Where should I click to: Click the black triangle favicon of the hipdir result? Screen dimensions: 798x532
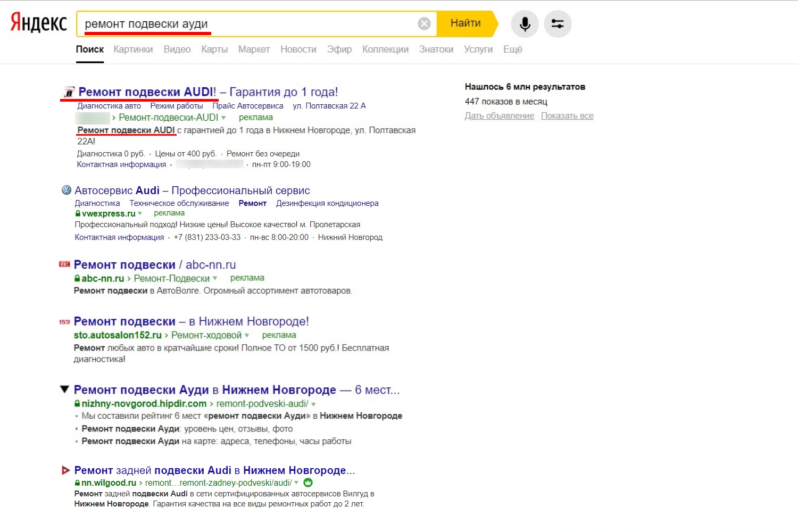[x=64, y=389]
